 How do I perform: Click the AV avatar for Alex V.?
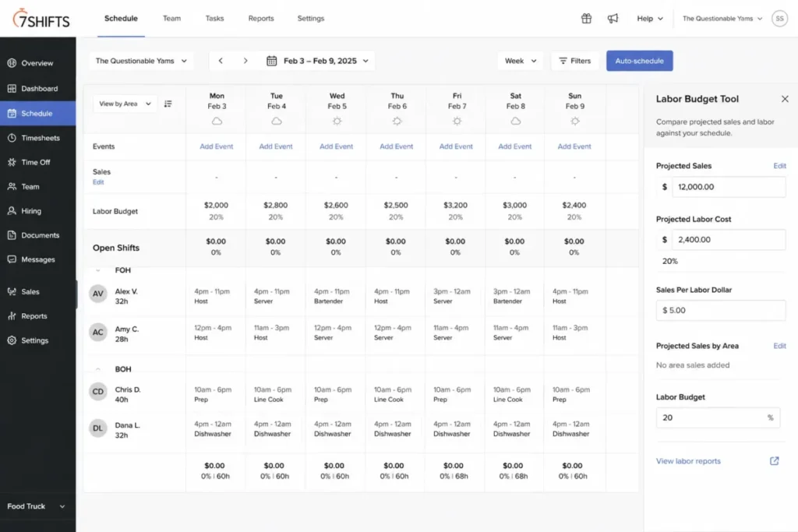[97, 294]
